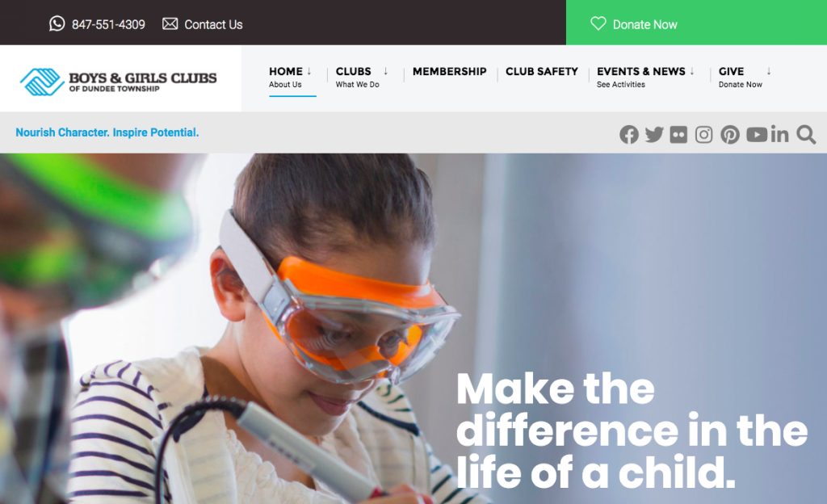827x504 pixels.
Task: Visit the Instagram icon link
Action: pos(703,134)
